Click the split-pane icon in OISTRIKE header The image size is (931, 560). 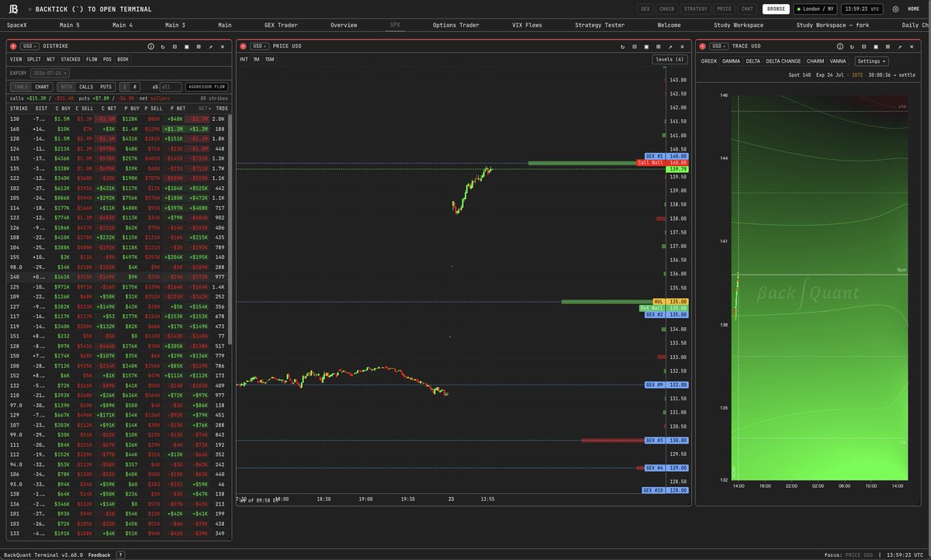coord(175,47)
